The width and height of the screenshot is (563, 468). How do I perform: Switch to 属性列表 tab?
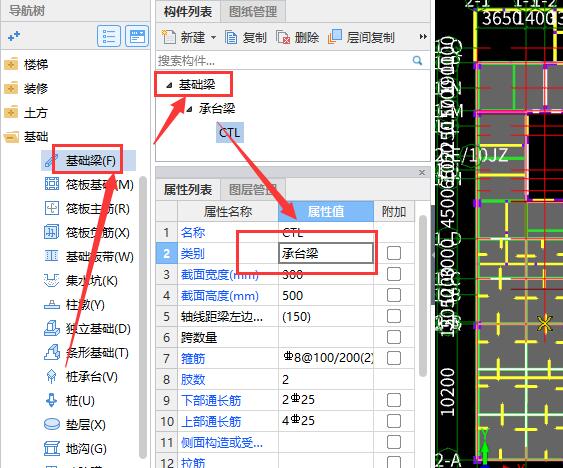188,190
